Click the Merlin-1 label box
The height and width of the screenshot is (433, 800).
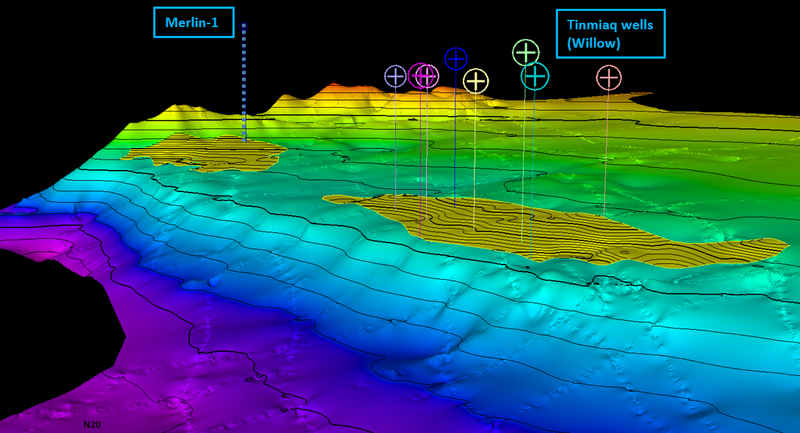(194, 22)
